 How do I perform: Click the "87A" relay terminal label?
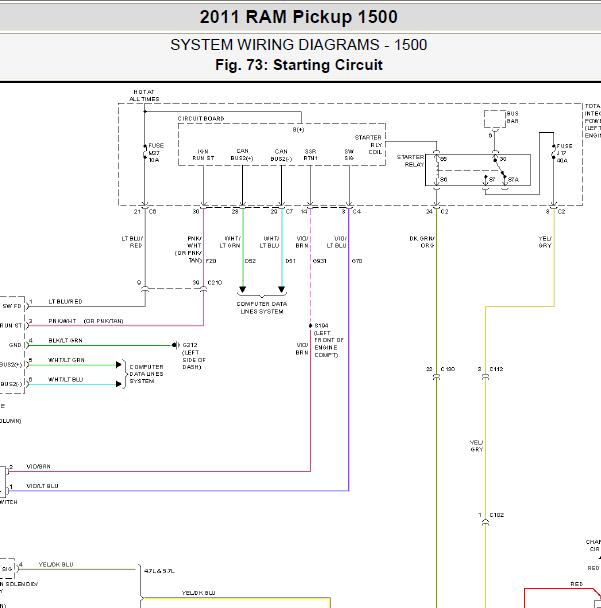click(x=513, y=180)
